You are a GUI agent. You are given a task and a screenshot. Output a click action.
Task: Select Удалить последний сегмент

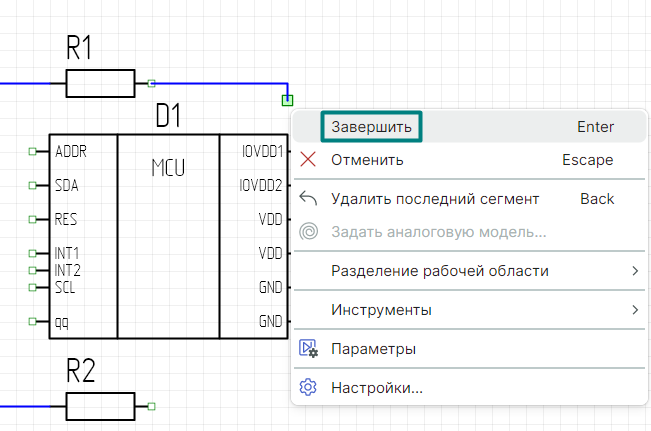click(435, 199)
